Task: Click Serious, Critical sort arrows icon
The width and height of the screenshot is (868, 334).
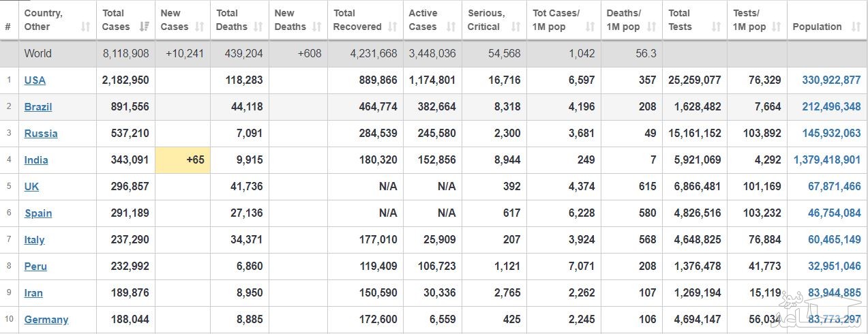Action: click(x=516, y=27)
